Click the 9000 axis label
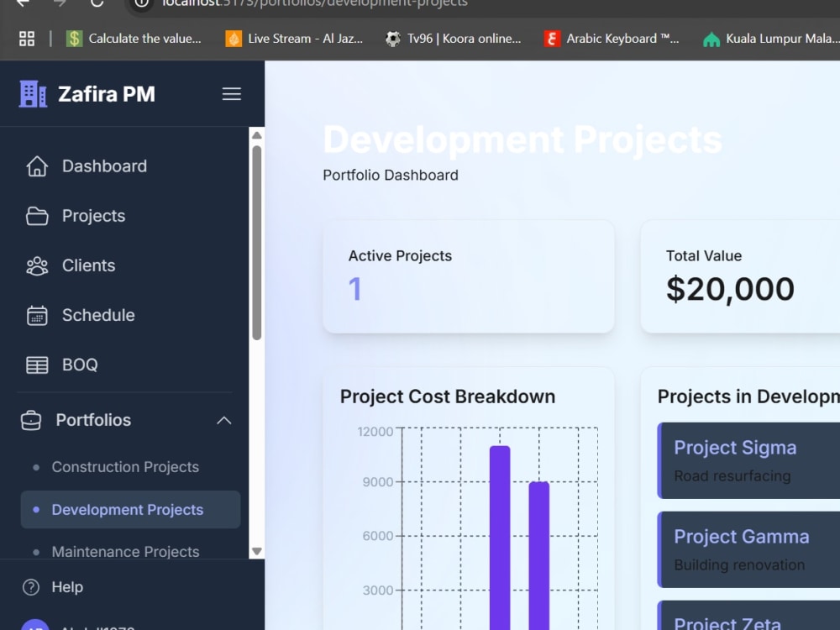Screen dimensions: 840x630 tap(378, 482)
